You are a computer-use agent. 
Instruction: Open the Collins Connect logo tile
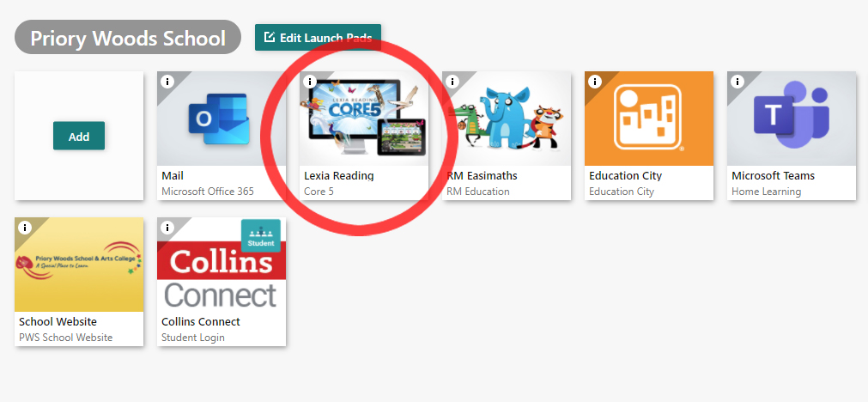[x=222, y=264]
